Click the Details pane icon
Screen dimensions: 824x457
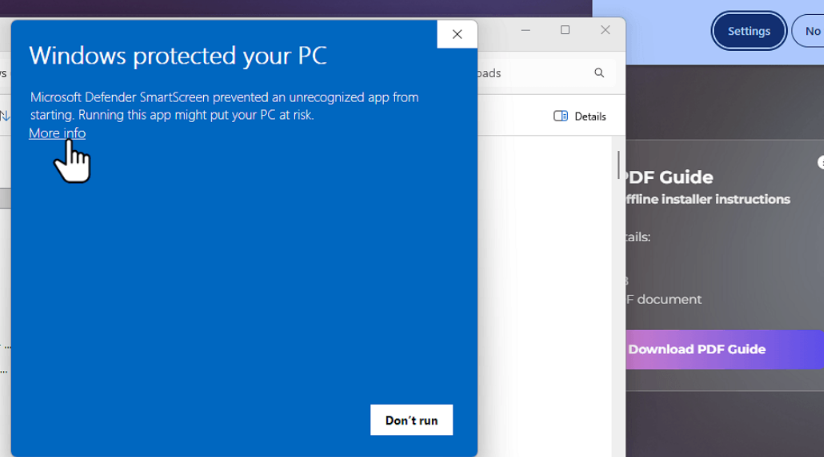(x=560, y=116)
